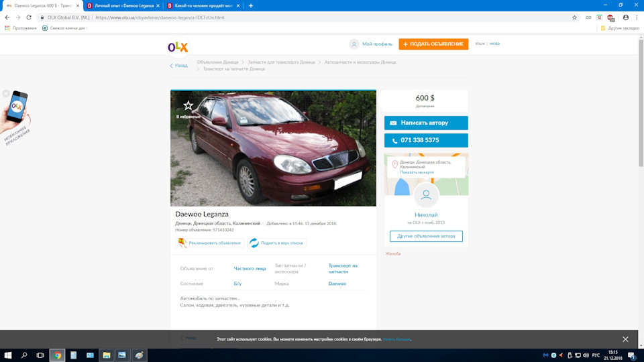Viewport: 644px width, 362px height.
Task: Click the profile avatar icon in the header
Action: point(354,44)
